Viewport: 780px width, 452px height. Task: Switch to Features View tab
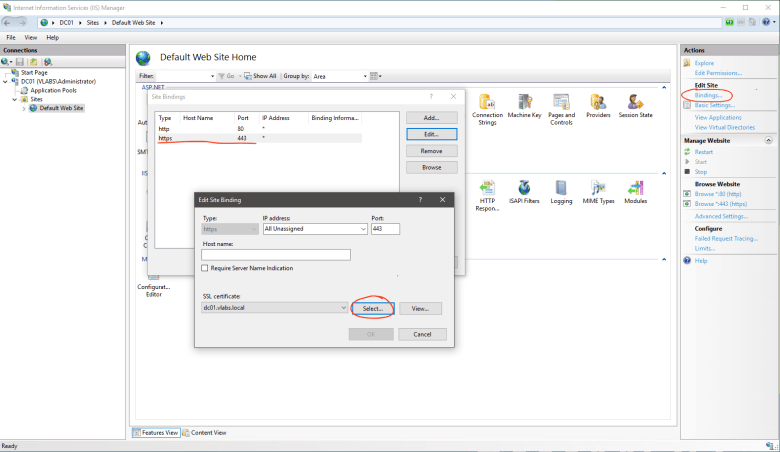click(x=156, y=433)
